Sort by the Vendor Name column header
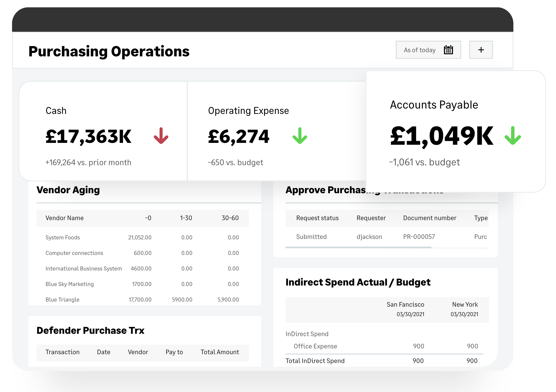 point(65,218)
